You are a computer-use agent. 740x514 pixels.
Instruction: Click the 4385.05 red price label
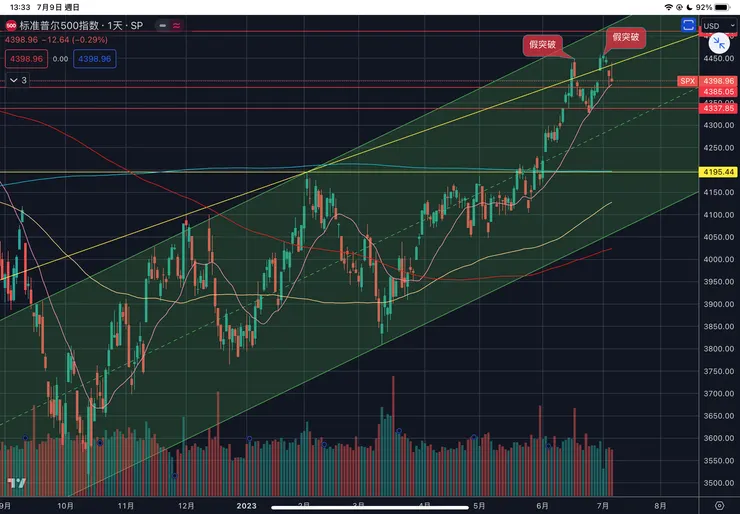click(x=719, y=91)
